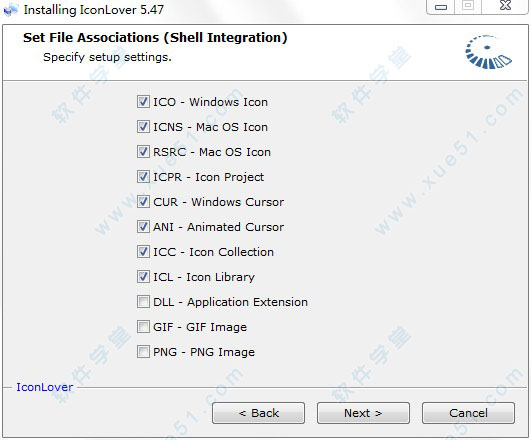This screenshot has height=440, width=531.
Task: Minimize the installer window
Action: click(441, 7)
